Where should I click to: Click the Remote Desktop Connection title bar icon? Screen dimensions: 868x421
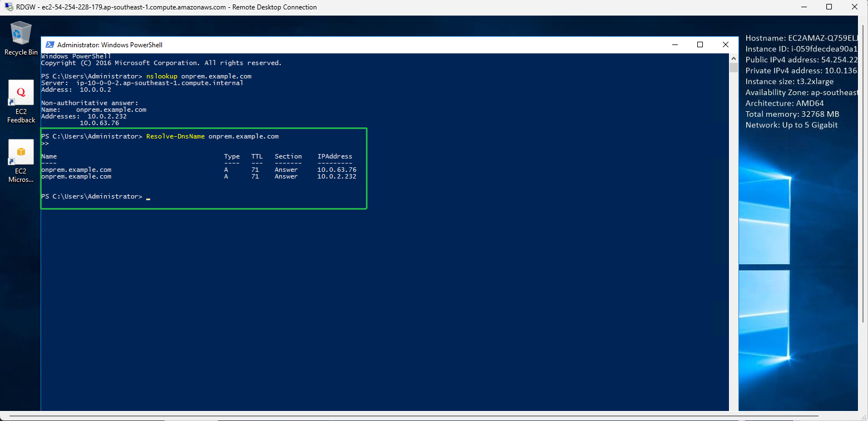coord(9,7)
